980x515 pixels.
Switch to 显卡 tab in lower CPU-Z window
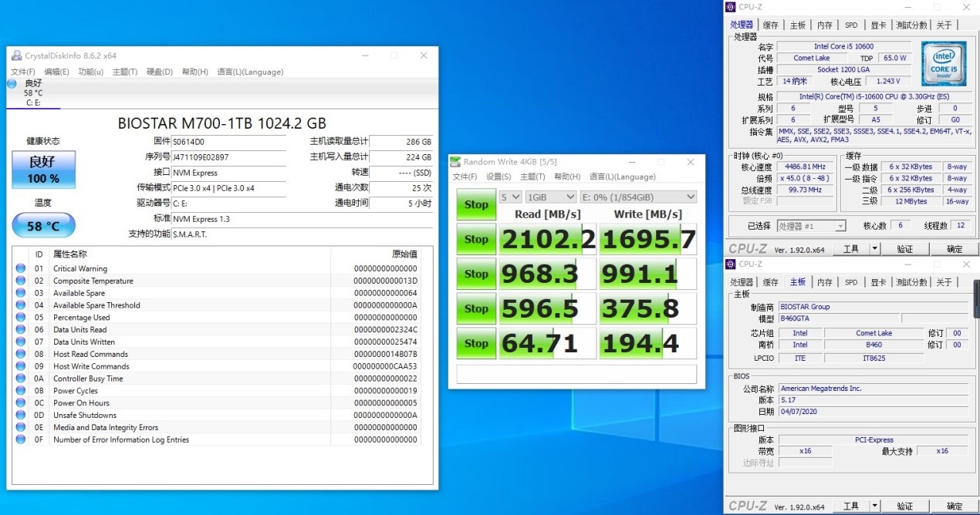[878, 282]
